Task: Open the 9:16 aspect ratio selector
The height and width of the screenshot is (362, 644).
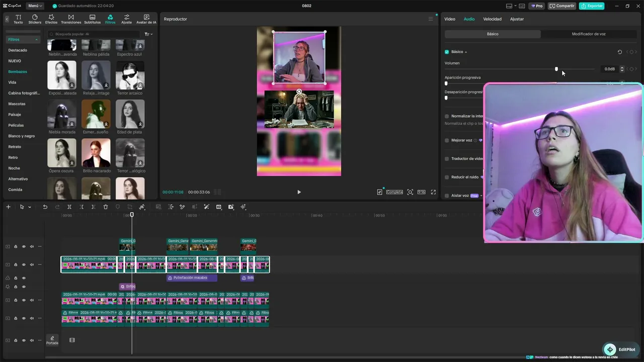Action: click(421, 192)
